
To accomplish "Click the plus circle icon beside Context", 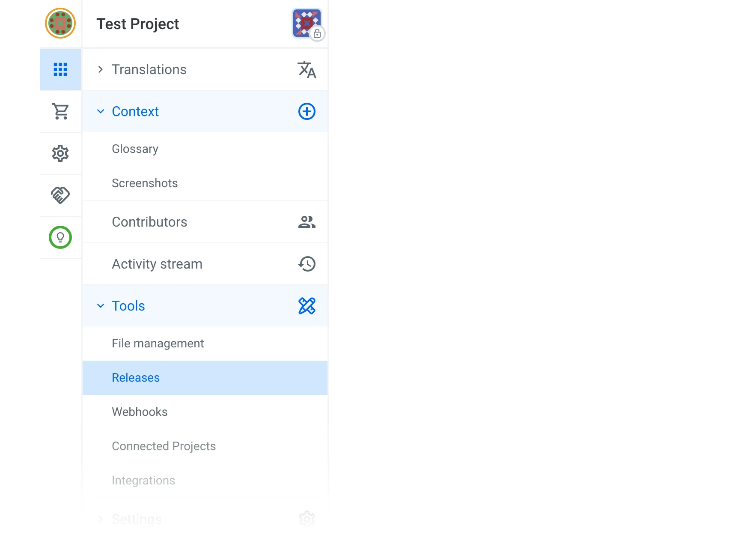I will pyautogui.click(x=307, y=111).
